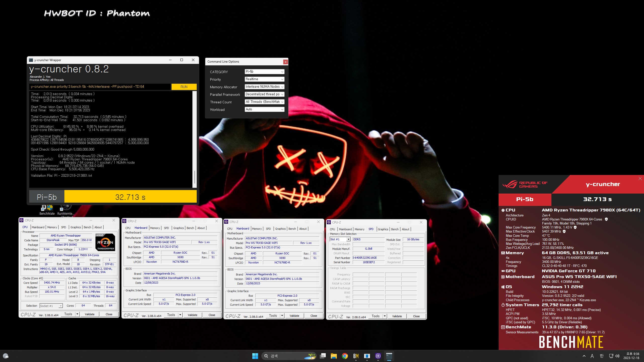Image resolution: width=644 pixels, height=362 pixels.
Task: Show hidden system tray icons
Action: point(584,356)
